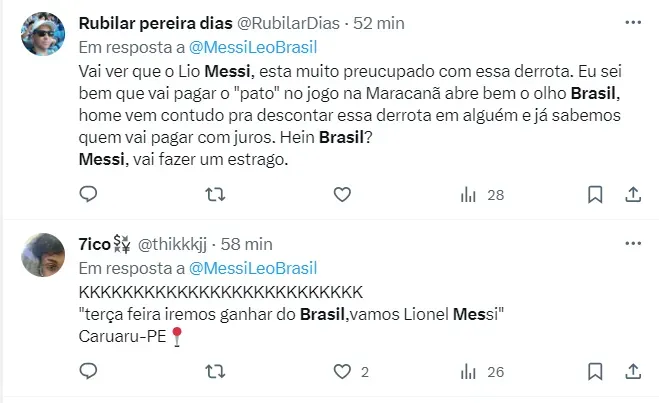
Task: Bookmark the tweet from 7ico
Action: click(594, 372)
